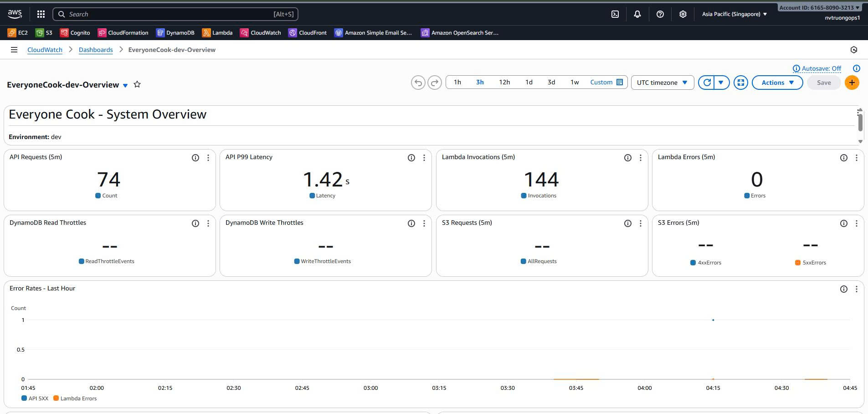The width and height of the screenshot is (868, 414).
Task: Select the 12h time range
Action: [504, 82]
